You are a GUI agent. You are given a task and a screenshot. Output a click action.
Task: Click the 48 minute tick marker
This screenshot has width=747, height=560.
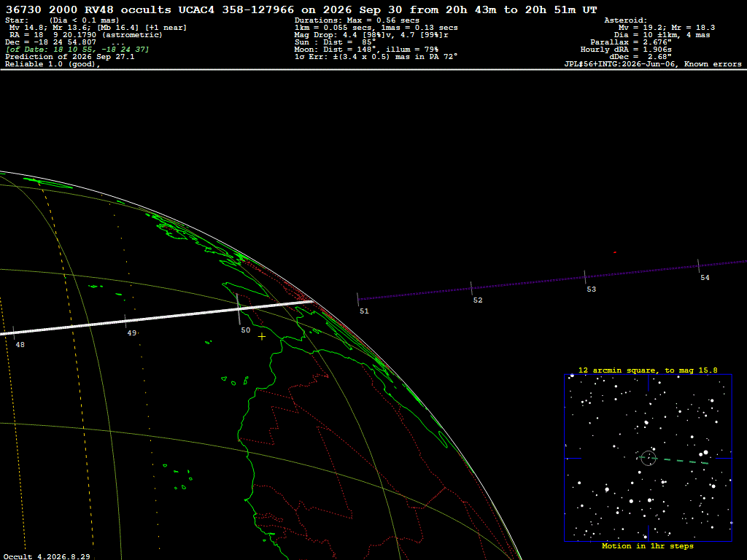(x=14, y=332)
